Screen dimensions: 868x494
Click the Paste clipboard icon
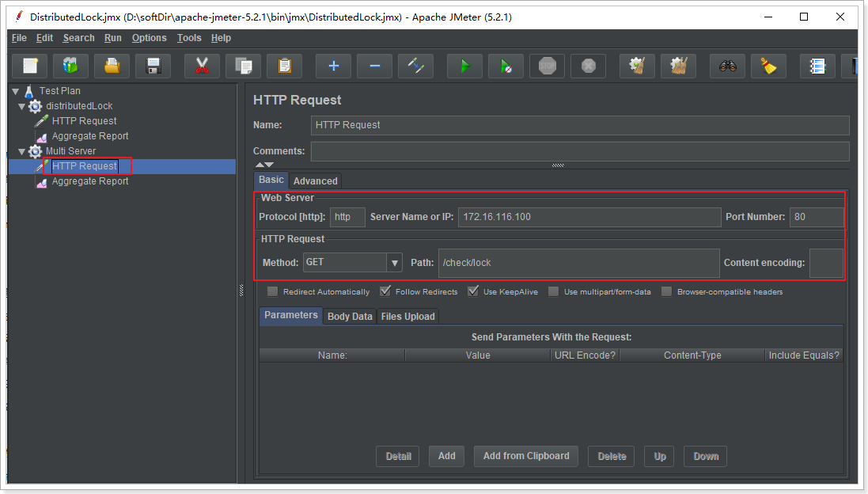point(285,66)
